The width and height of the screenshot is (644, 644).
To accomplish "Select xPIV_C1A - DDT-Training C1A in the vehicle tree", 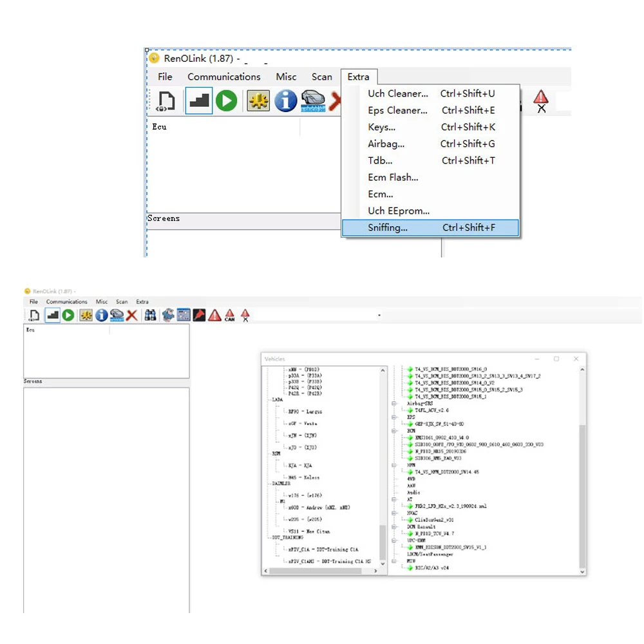I will [323, 549].
